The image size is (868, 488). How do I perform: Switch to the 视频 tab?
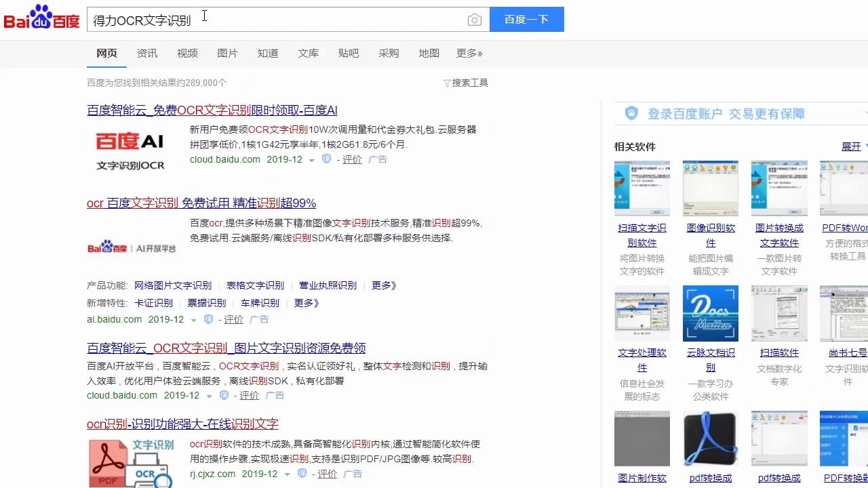(x=187, y=53)
